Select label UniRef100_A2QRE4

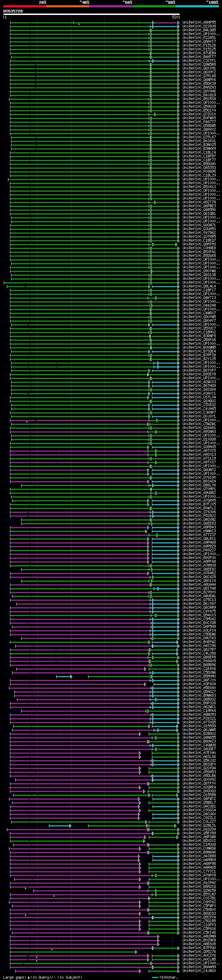(199, 787)
